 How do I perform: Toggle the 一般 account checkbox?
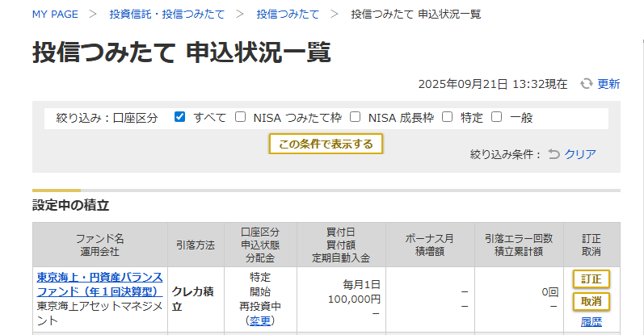[497, 117]
